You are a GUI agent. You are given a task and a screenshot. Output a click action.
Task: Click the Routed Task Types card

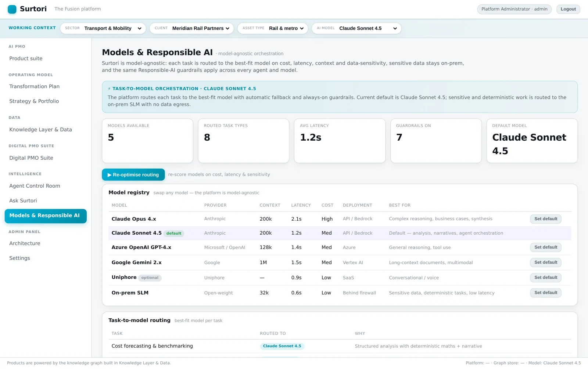(244, 141)
